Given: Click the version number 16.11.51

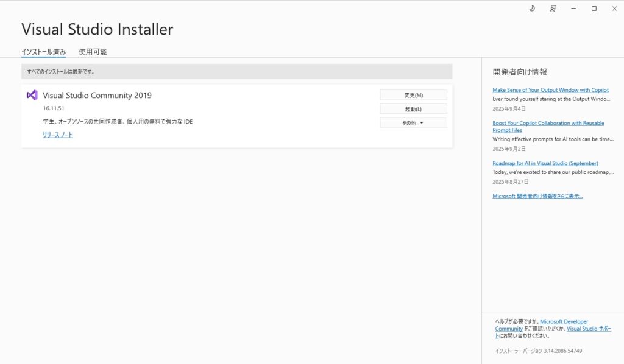Looking at the screenshot, I should pyautogui.click(x=54, y=108).
